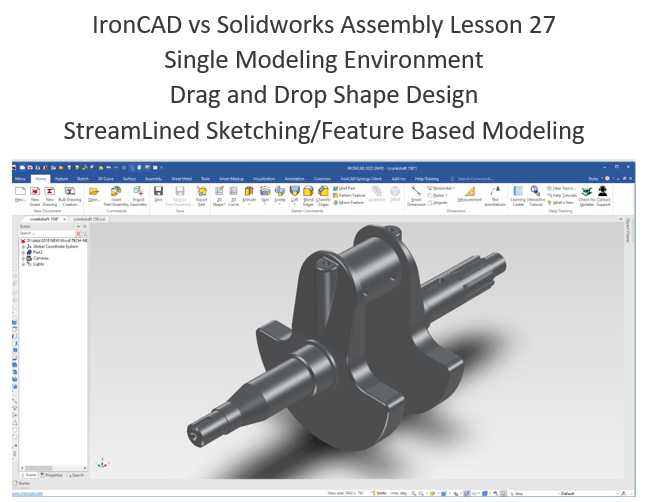
Task: Click the Blend Edges tool
Action: click(x=307, y=191)
